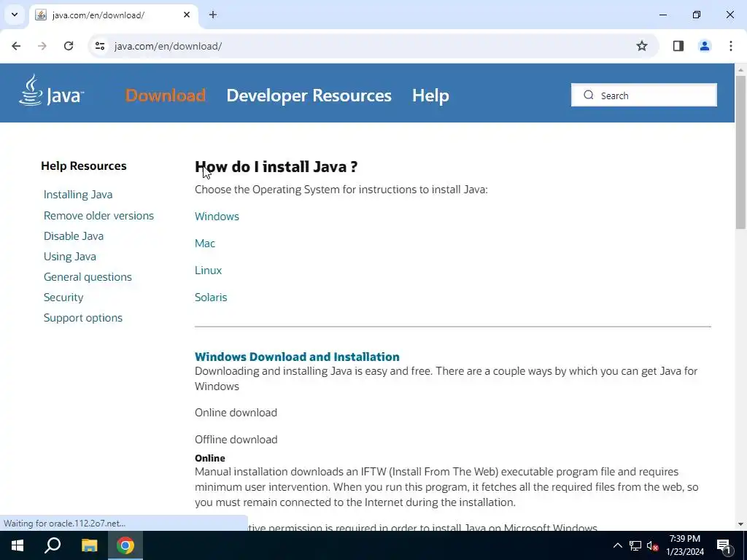The width and height of the screenshot is (747, 560).
Task: Open Support options link
Action: (83, 318)
